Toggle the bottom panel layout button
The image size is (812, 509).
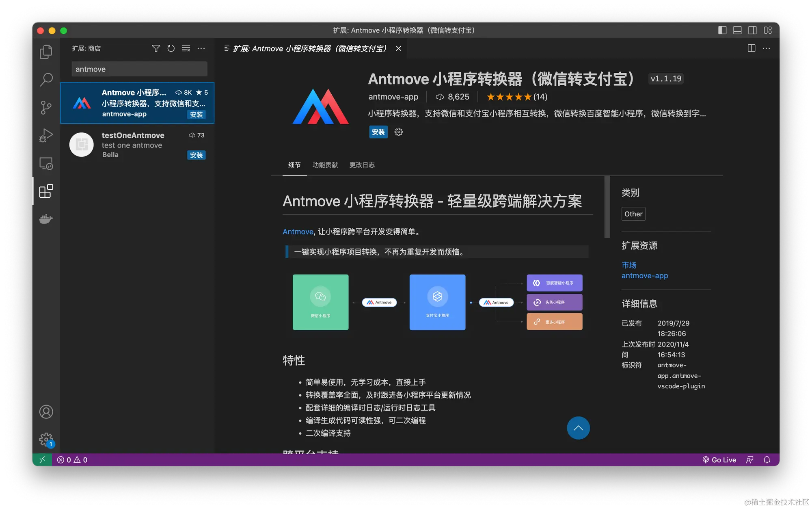(737, 30)
